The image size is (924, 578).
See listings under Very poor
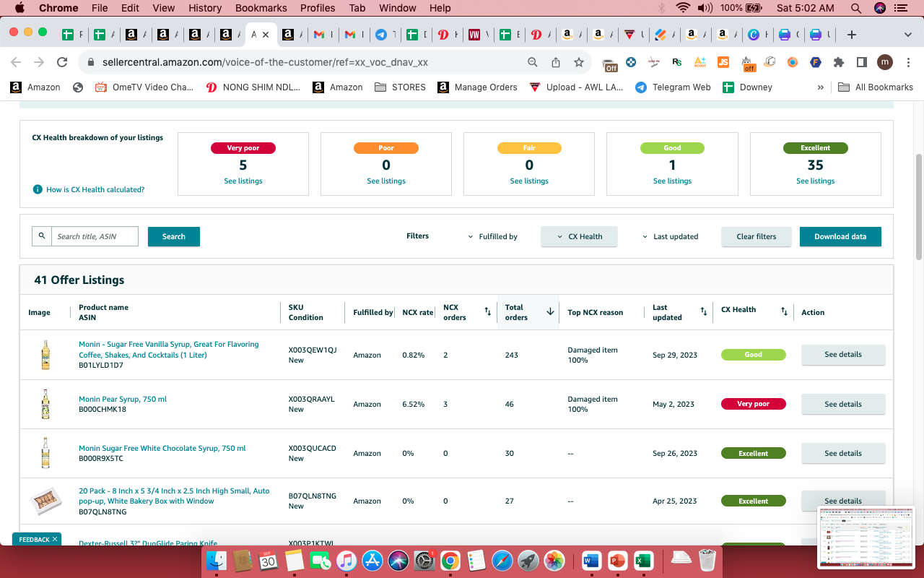point(243,181)
